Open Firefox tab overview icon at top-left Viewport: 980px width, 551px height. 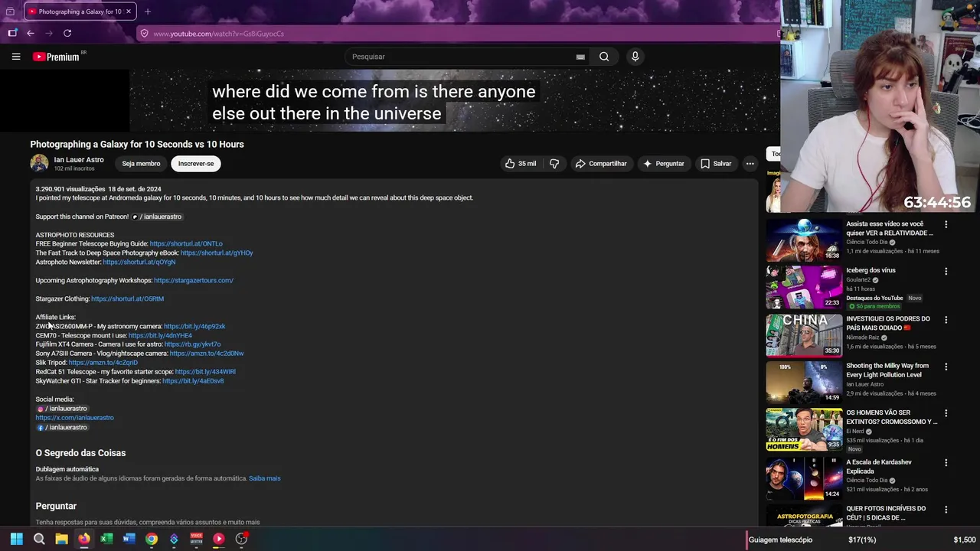(10, 11)
